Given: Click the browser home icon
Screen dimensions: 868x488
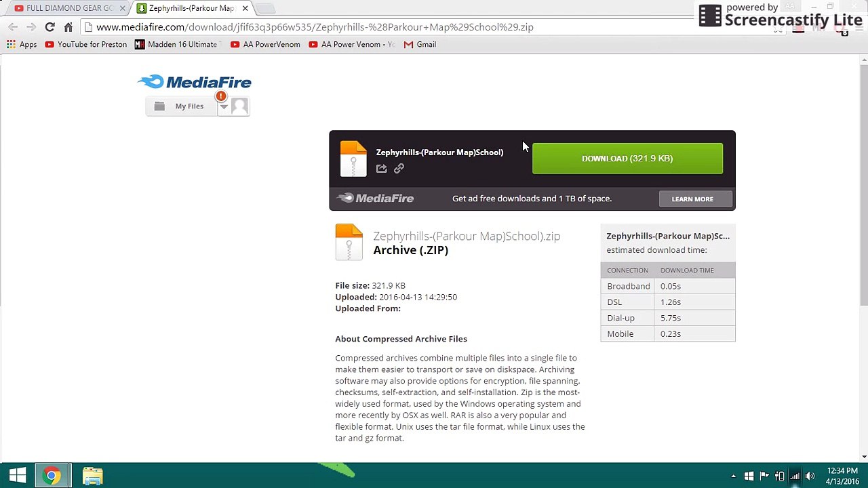Looking at the screenshot, I should pos(68,27).
